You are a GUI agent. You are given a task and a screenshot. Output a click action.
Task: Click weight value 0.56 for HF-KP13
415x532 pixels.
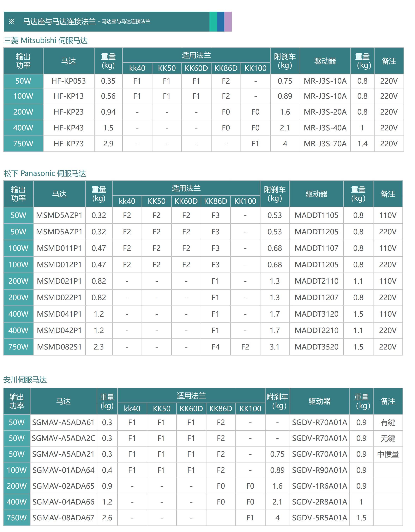coord(108,96)
